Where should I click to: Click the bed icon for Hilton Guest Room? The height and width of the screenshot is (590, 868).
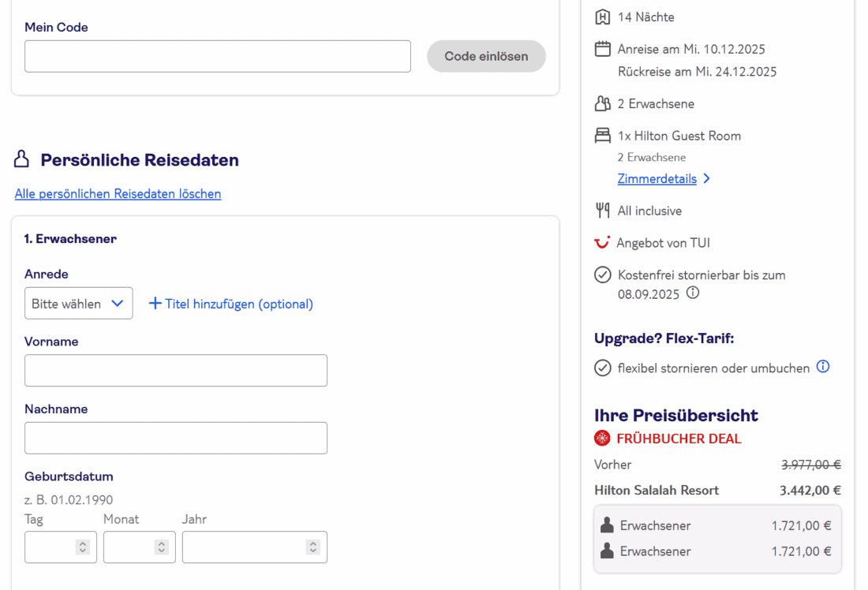point(603,136)
